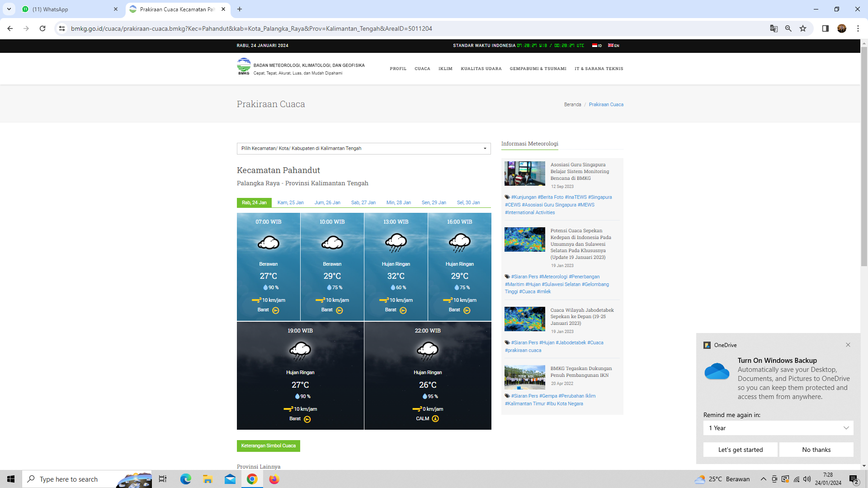Open the zoom magnifier icon in address bar
Image resolution: width=868 pixels, height=488 pixels.
(788, 28)
